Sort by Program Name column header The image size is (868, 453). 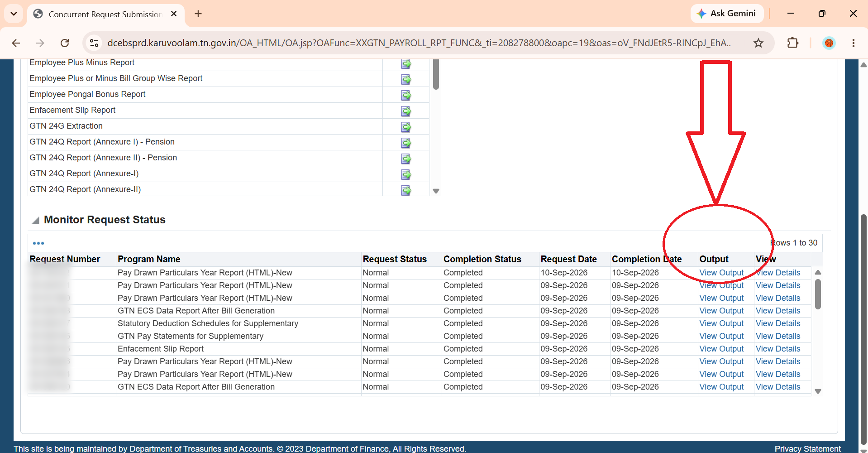[x=149, y=259]
